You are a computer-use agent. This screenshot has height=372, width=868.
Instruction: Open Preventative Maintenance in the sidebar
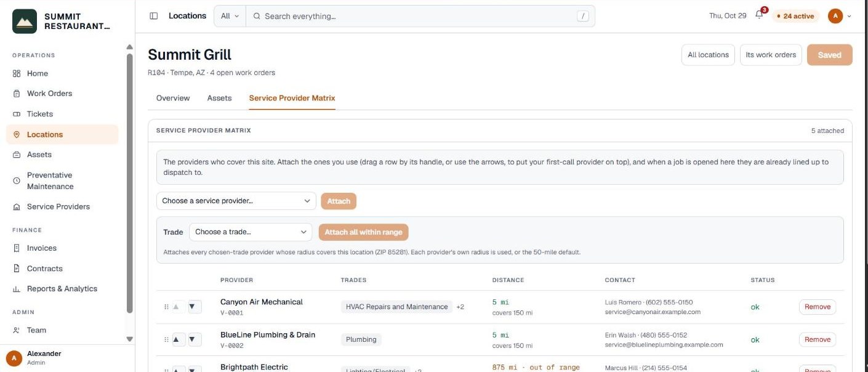[x=62, y=180]
